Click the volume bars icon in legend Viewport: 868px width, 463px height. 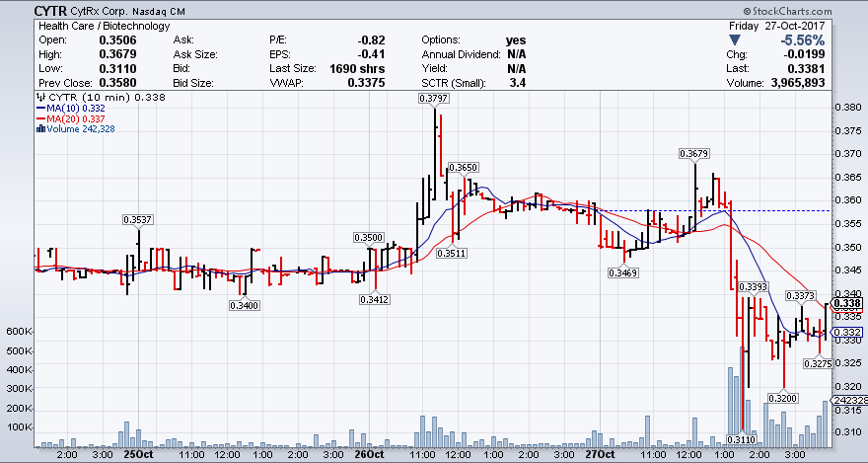[39, 128]
